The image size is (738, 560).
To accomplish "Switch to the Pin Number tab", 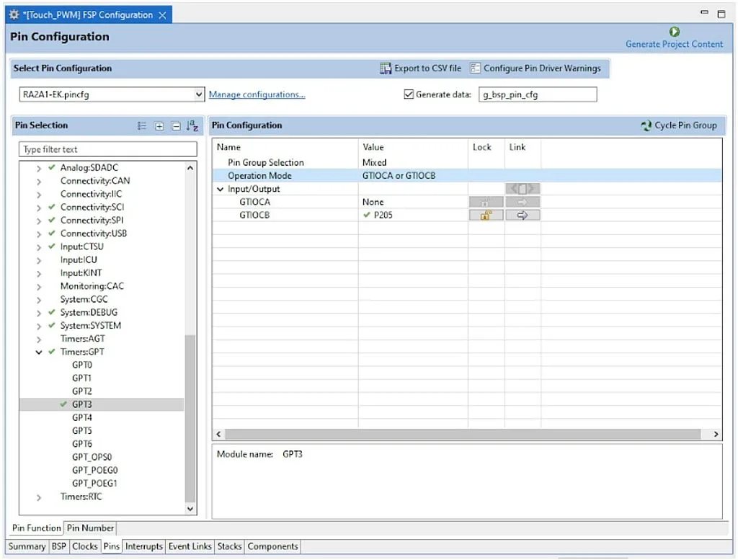I will click(89, 528).
